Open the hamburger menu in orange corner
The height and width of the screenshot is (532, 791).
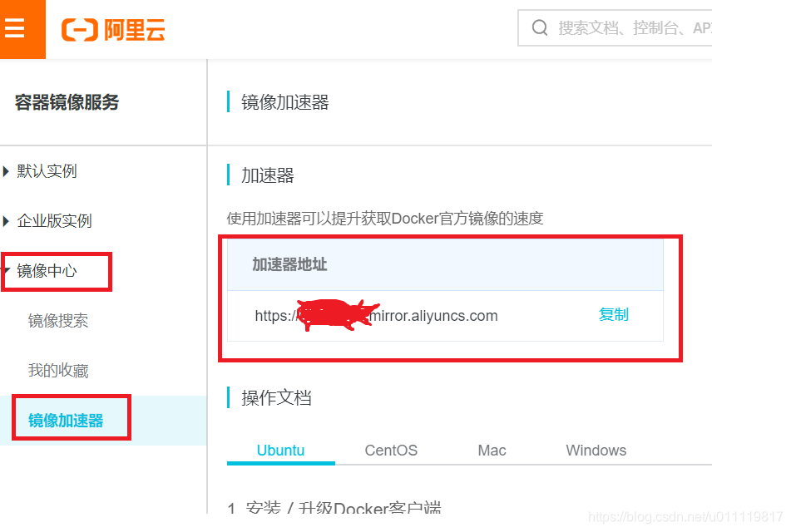(15, 28)
